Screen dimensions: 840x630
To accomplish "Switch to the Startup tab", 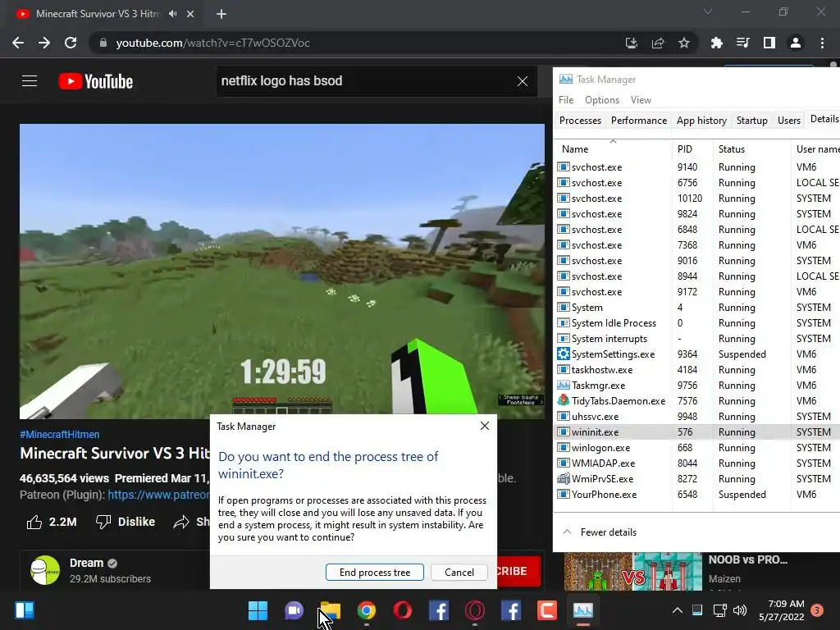I will click(751, 121).
